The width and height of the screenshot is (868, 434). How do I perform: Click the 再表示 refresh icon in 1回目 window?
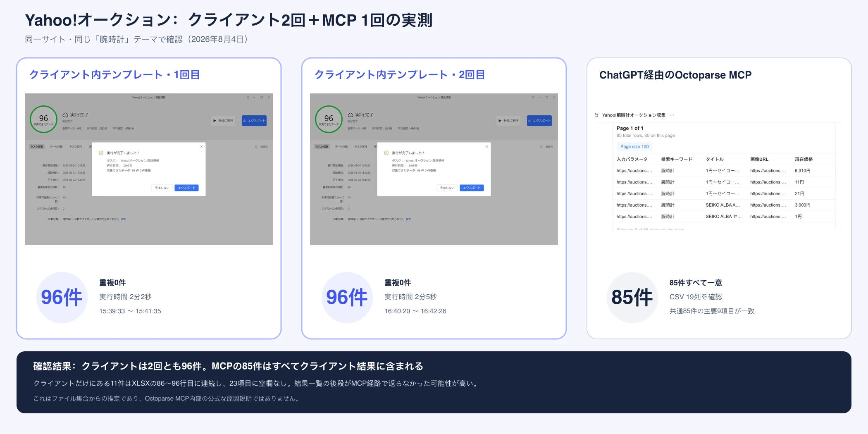[x=256, y=147]
